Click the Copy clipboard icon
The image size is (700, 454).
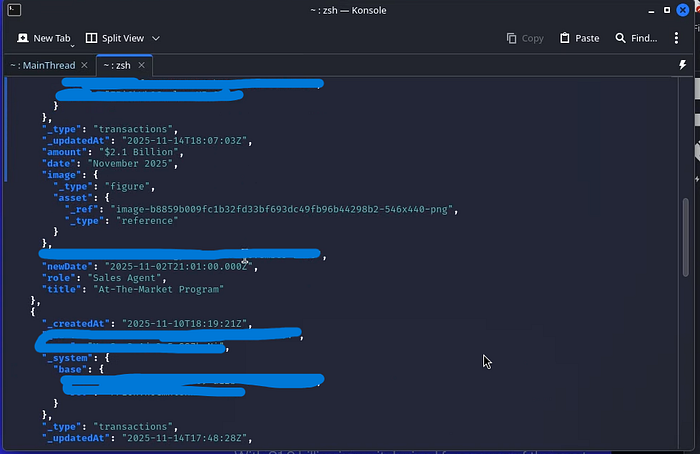click(x=512, y=38)
